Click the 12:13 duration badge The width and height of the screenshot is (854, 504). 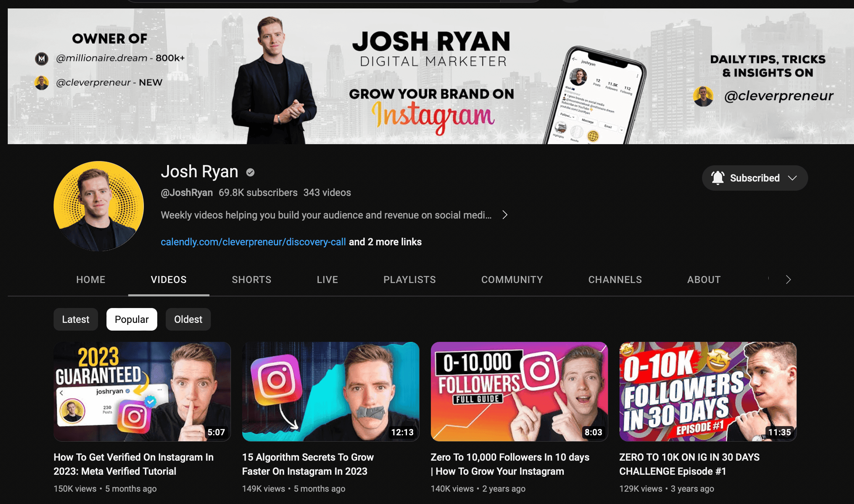[x=402, y=432]
